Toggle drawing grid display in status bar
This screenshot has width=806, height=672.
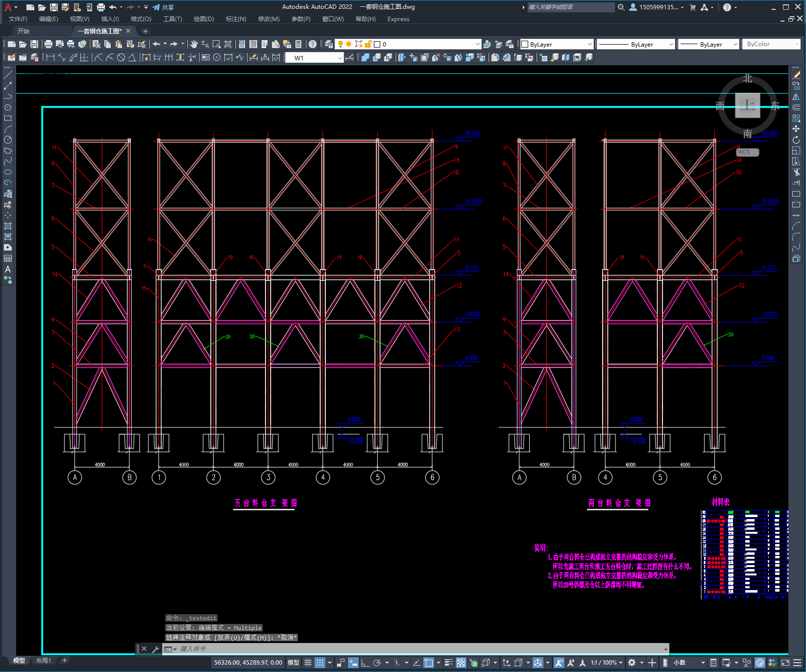308,663
